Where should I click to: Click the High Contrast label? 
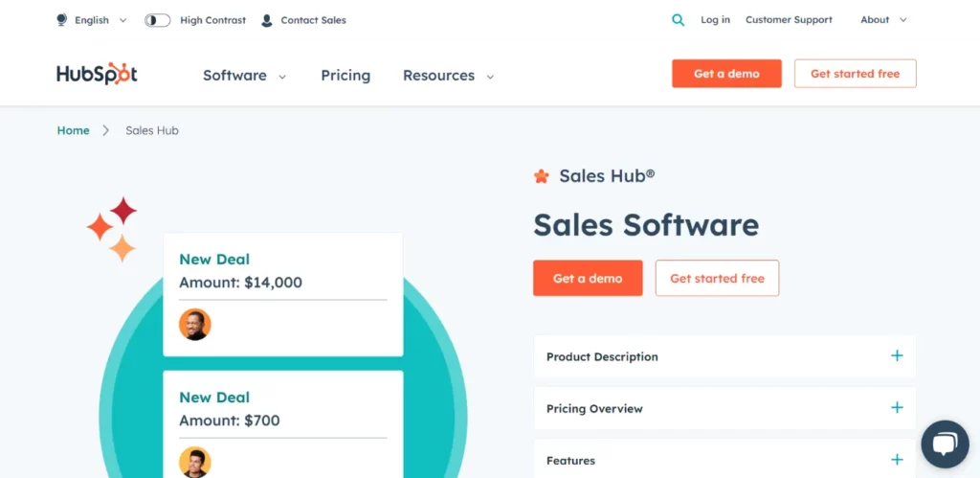pyautogui.click(x=213, y=20)
